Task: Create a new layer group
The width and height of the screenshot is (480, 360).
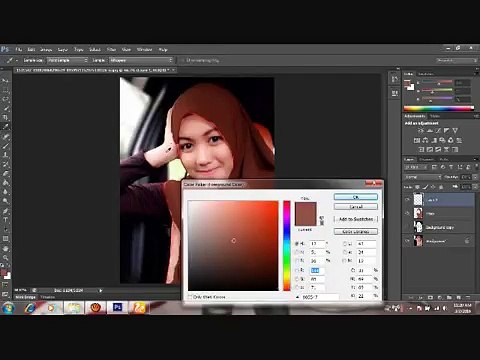Action: [449, 297]
